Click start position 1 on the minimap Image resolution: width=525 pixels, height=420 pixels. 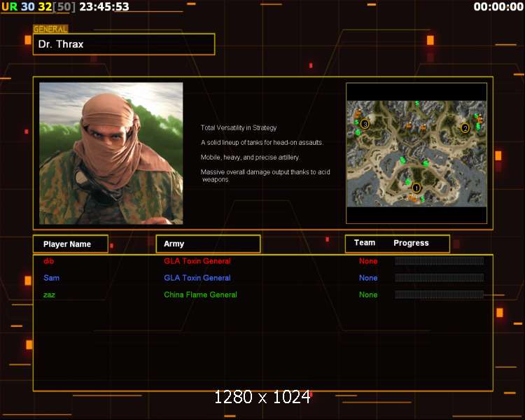pos(416,188)
